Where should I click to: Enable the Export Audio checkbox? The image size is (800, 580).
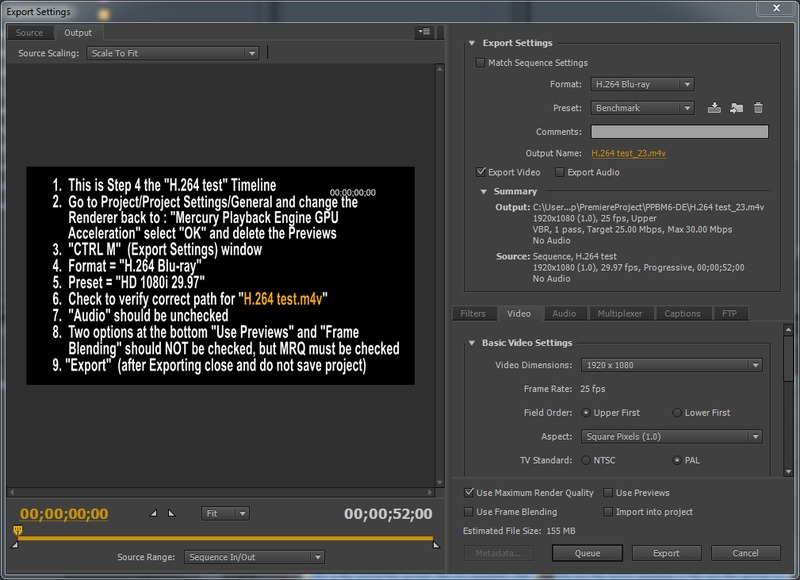[x=559, y=172]
